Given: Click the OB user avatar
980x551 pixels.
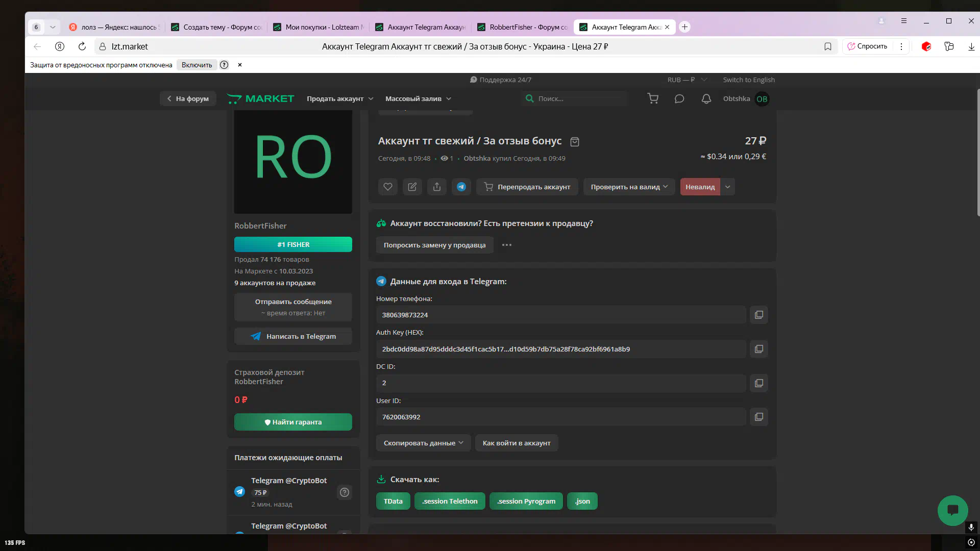Looking at the screenshot, I should pos(762,99).
